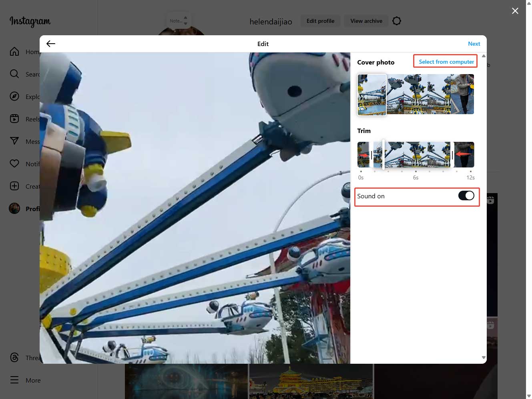
Task: Click Next to proceed with the post
Action: coord(474,44)
